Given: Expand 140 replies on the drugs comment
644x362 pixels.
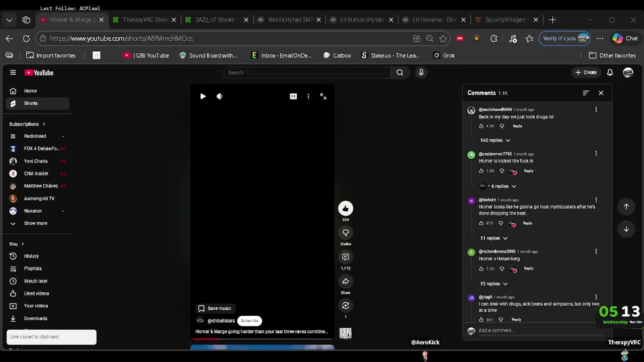Looking at the screenshot, I should tap(495, 140).
